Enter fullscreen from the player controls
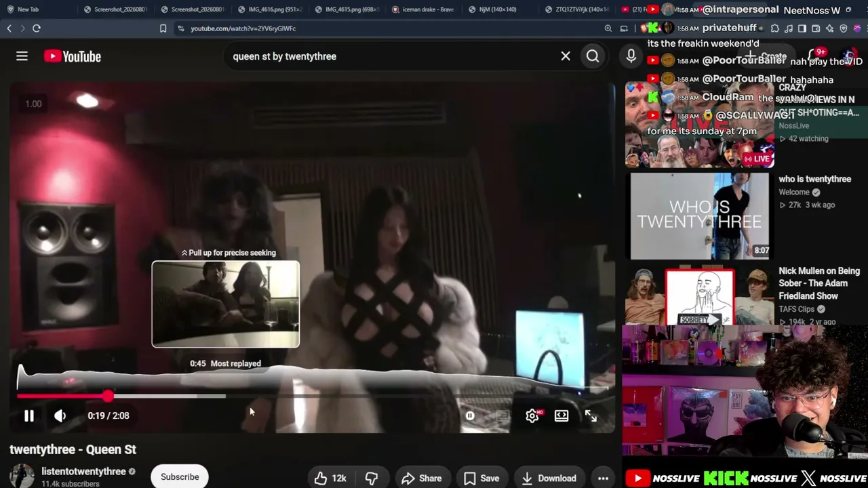 591,416
